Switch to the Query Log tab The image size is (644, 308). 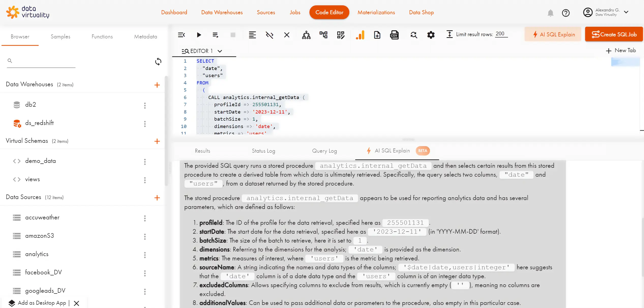coord(324,151)
